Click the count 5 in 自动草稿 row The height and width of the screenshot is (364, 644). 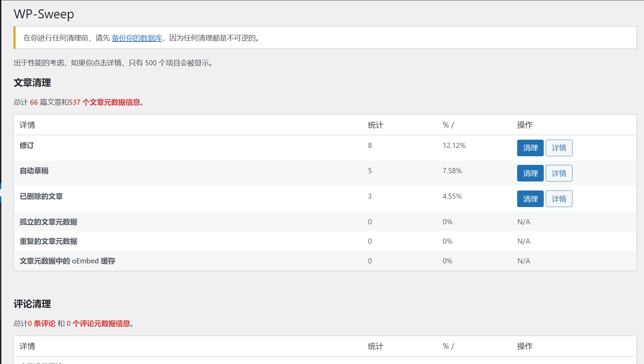[370, 171]
